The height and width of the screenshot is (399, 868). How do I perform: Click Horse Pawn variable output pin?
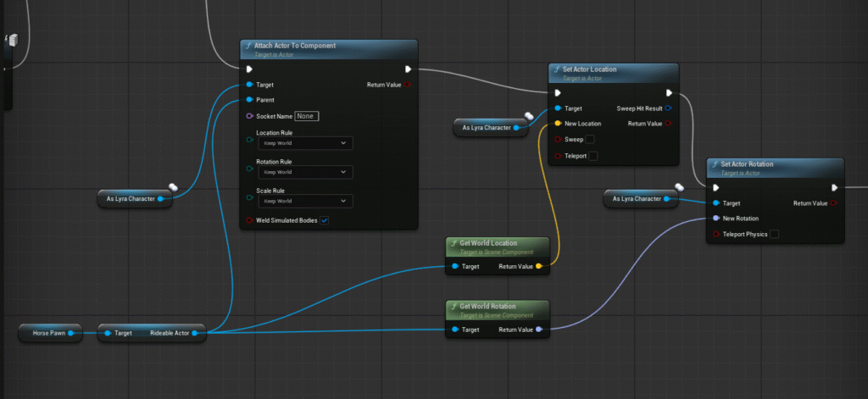[x=71, y=334]
